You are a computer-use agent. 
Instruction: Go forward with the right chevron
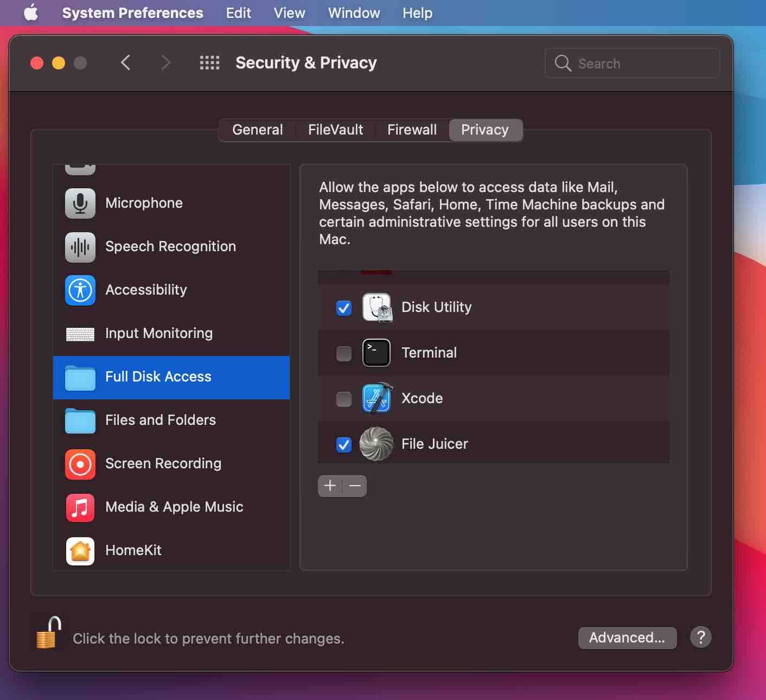166,63
